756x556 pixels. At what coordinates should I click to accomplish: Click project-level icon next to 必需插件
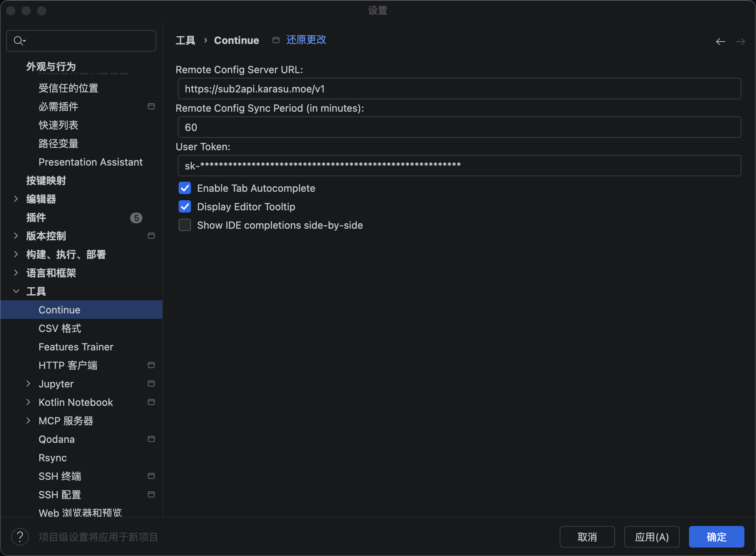pos(151,106)
